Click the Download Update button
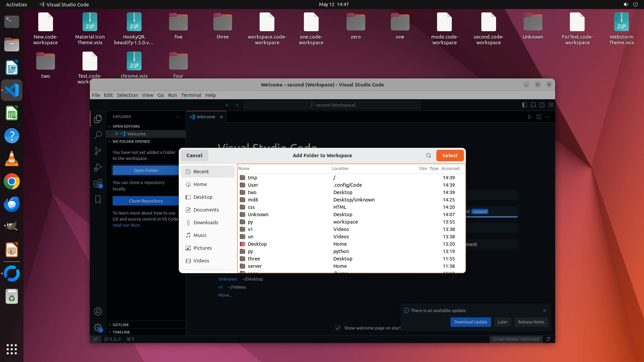The width and height of the screenshot is (644, 362). tap(470, 322)
